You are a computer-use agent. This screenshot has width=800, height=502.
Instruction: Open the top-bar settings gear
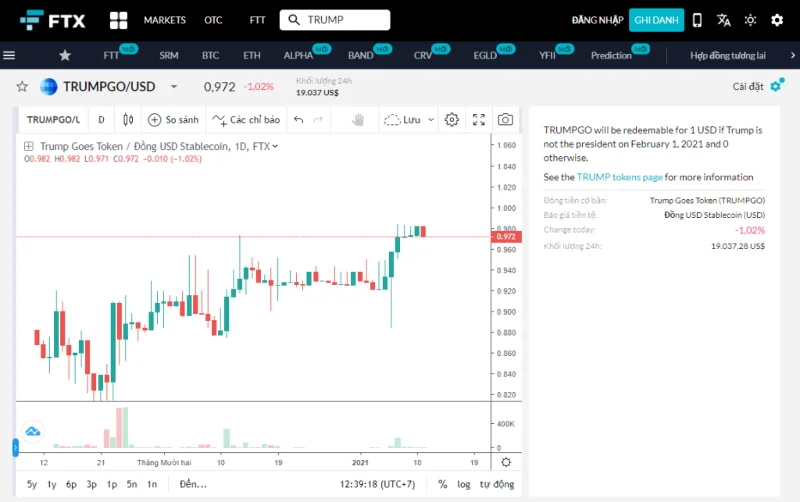(x=777, y=20)
